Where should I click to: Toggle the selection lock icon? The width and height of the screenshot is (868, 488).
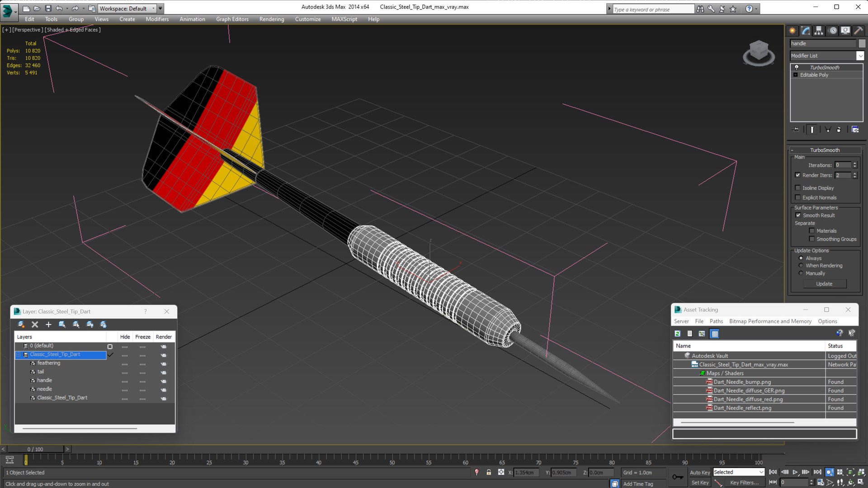point(489,472)
